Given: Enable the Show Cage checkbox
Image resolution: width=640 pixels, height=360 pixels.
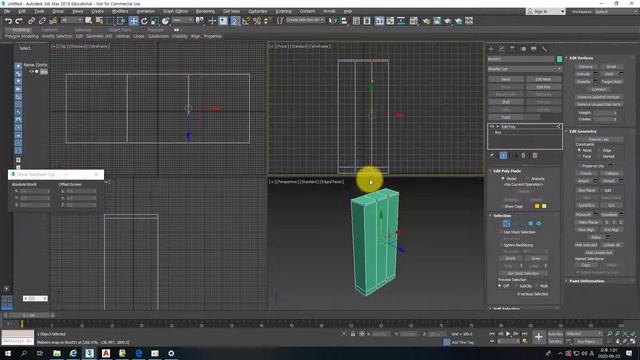Looking at the screenshot, I should [502, 206].
